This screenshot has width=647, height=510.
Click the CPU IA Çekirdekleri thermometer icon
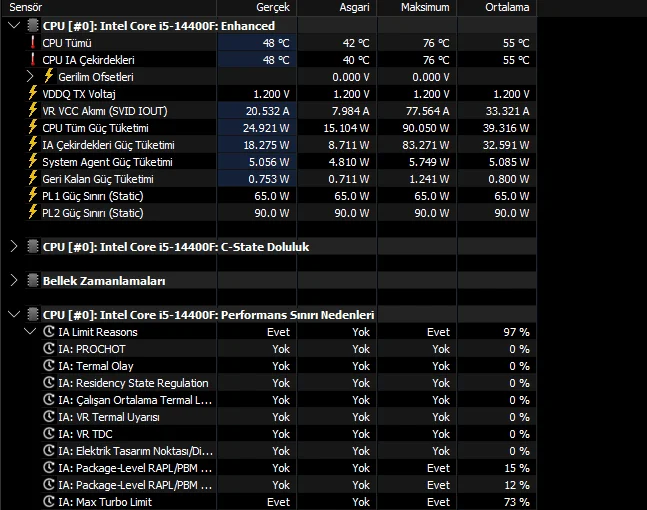click(33, 59)
